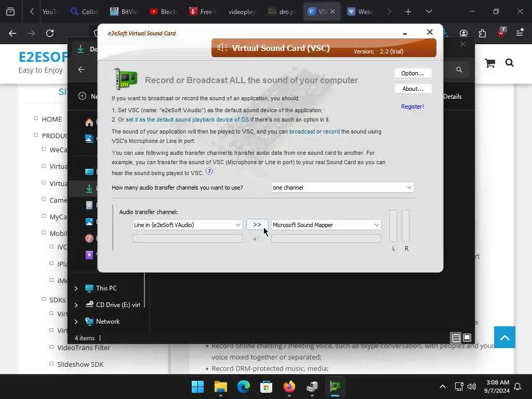Click the question mark help icon

[209, 171]
